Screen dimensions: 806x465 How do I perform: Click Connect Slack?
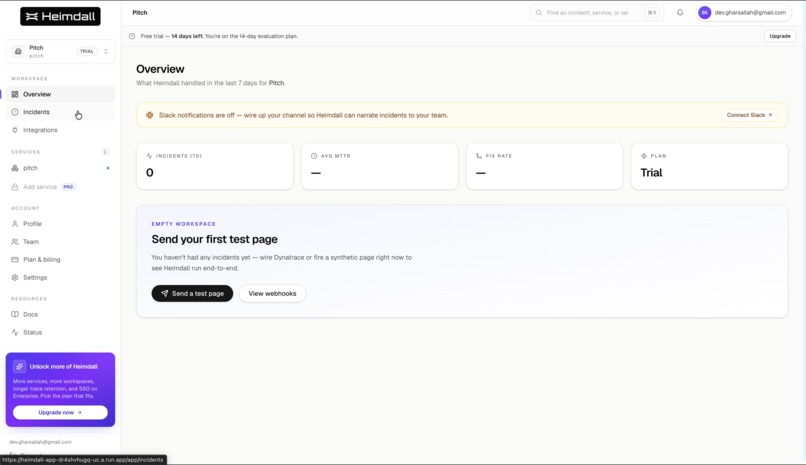(749, 115)
